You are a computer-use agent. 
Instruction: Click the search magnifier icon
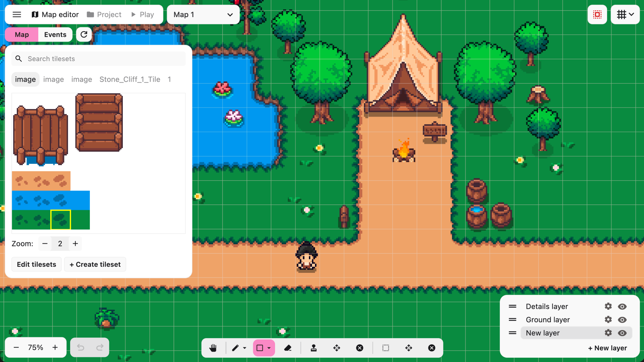tap(19, 59)
